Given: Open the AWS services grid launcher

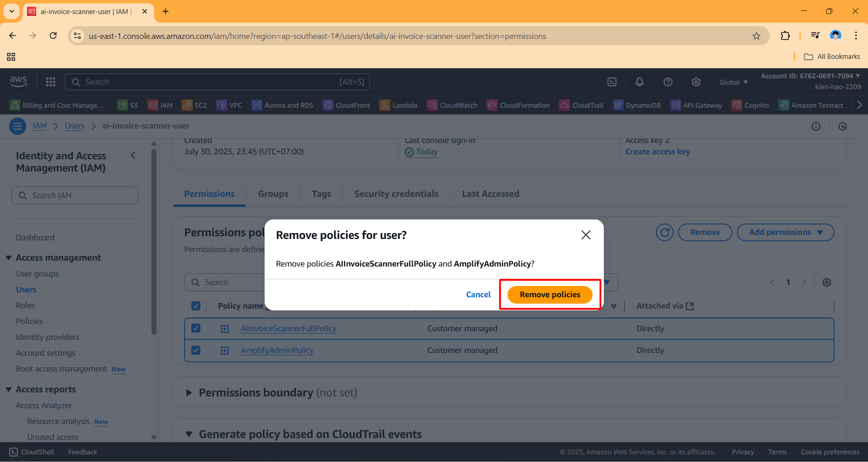Looking at the screenshot, I should pos(50,82).
